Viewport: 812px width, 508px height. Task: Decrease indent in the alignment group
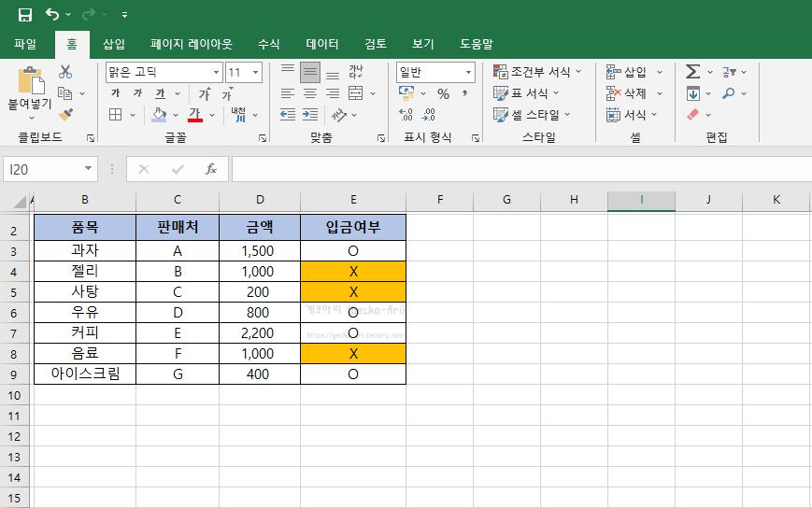pyautogui.click(x=288, y=114)
